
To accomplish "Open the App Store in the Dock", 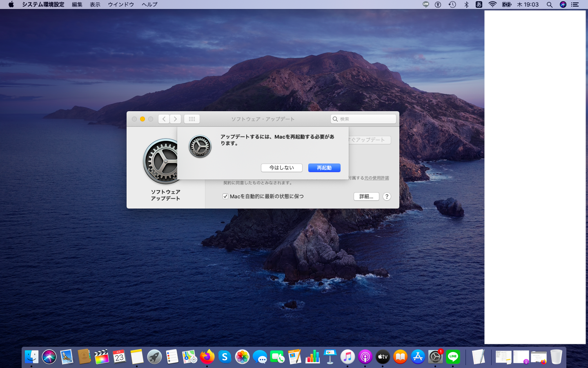I will [418, 357].
